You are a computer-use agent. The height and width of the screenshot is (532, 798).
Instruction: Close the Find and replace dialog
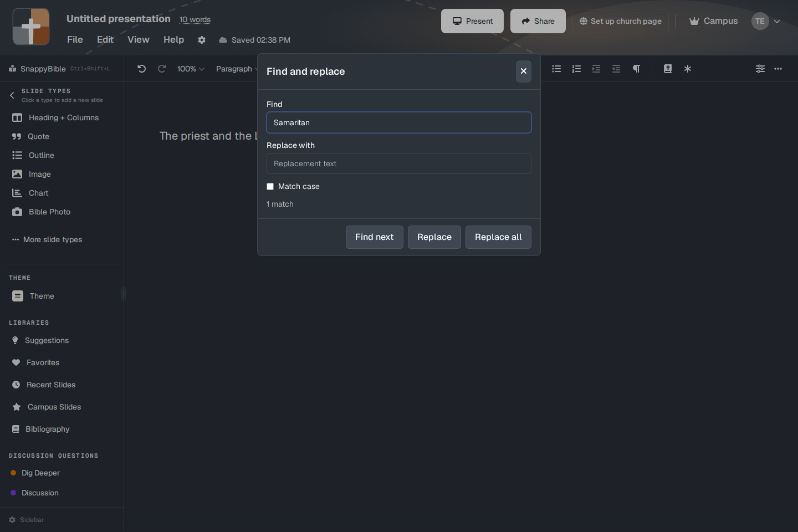tap(524, 71)
